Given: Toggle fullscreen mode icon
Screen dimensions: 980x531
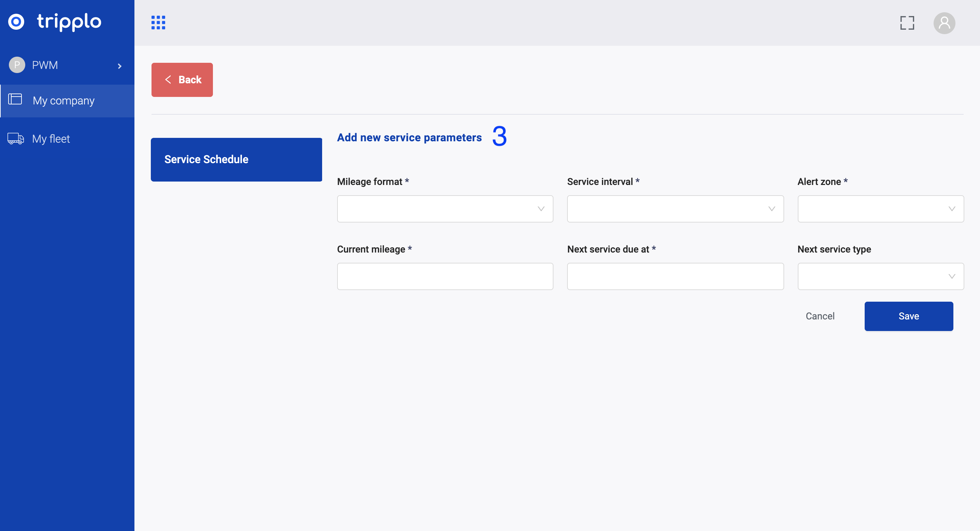Looking at the screenshot, I should [907, 23].
